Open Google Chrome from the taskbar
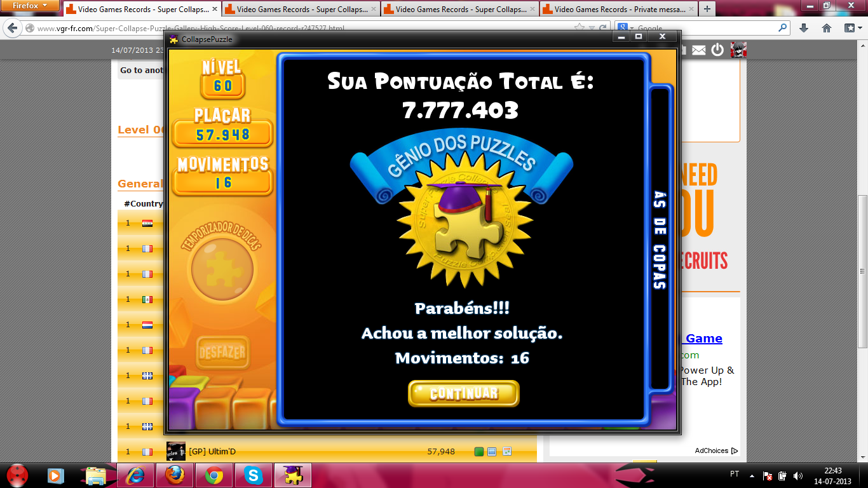Viewport: 868px width, 488px height. (x=214, y=475)
